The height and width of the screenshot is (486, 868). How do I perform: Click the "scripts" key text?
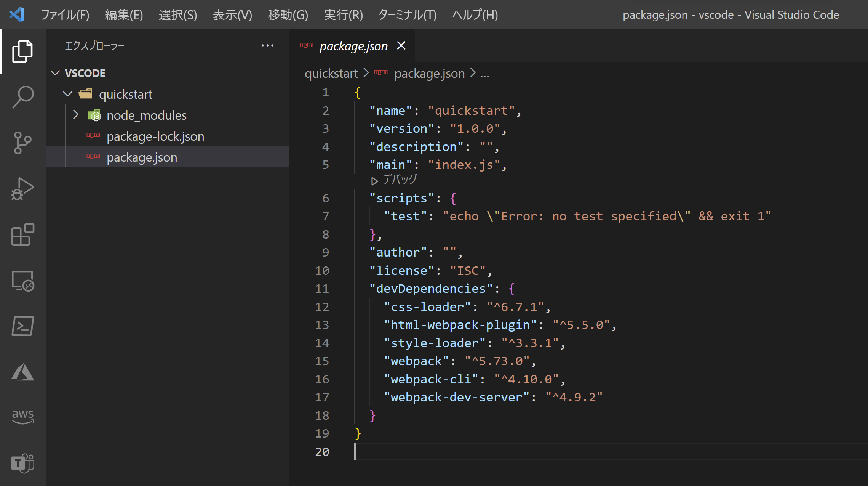tap(402, 198)
